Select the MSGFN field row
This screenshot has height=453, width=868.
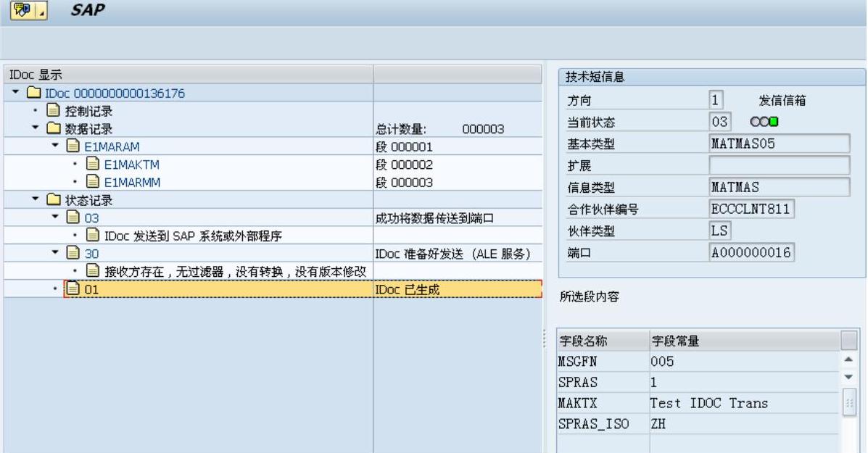[x=698, y=361]
